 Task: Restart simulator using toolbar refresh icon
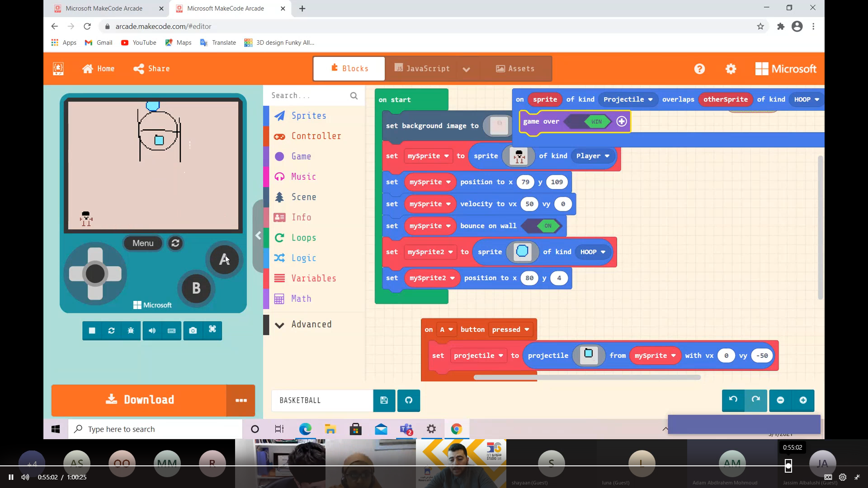pos(111,331)
